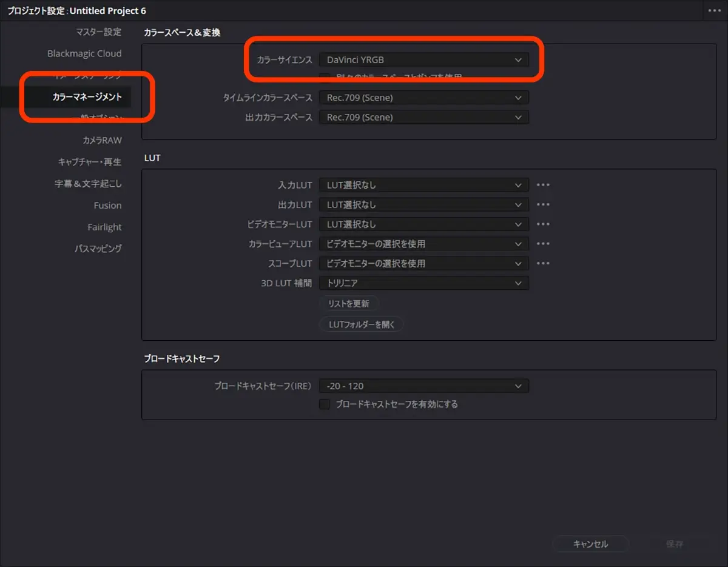Open the カラーサイエンス dropdown

coord(423,59)
